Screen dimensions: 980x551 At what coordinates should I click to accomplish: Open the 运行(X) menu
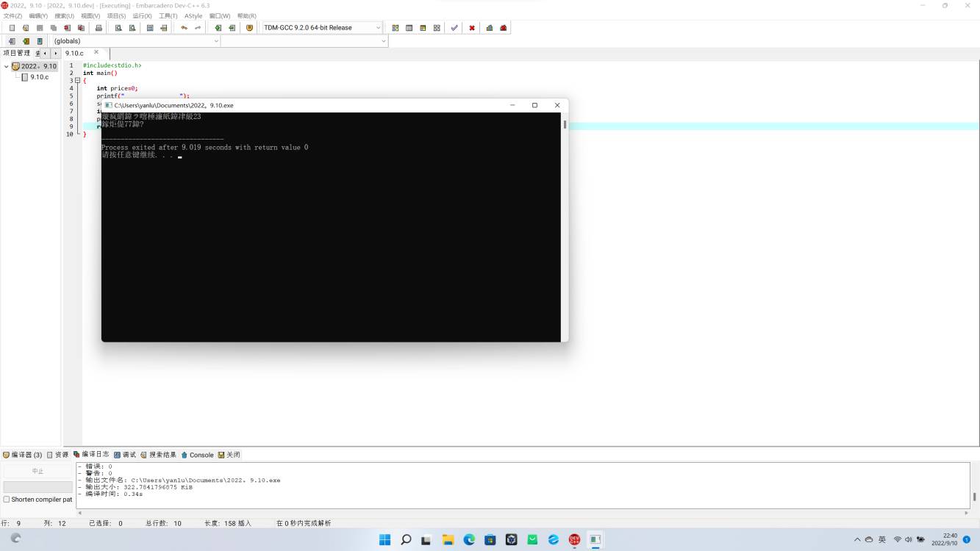[x=142, y=16]
